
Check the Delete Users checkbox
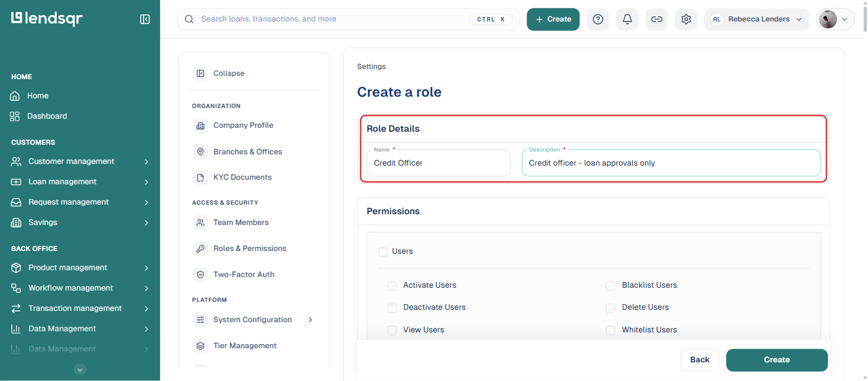(610, 308)
